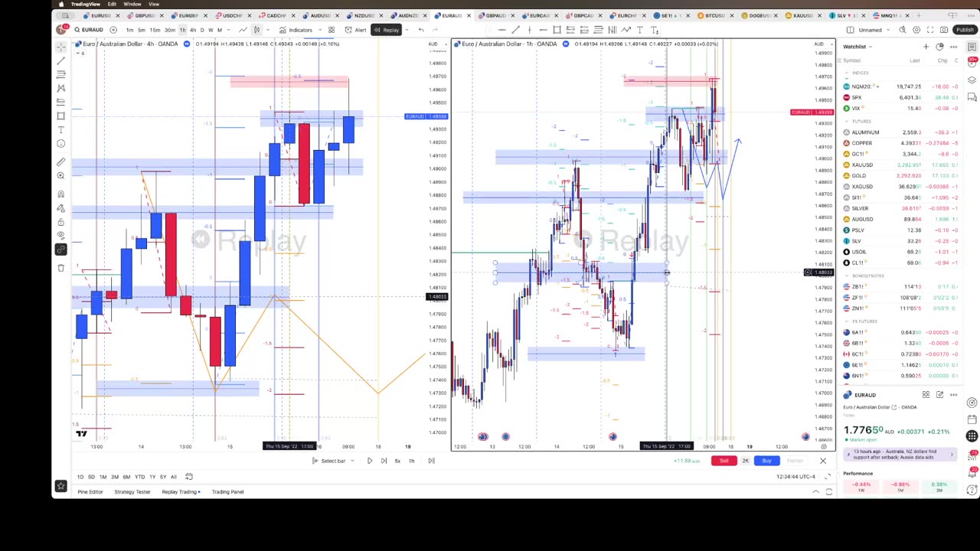This screenshot has width=980, height=551.
Task: Open the EURAUD symbol search
Action: point(89,30)
